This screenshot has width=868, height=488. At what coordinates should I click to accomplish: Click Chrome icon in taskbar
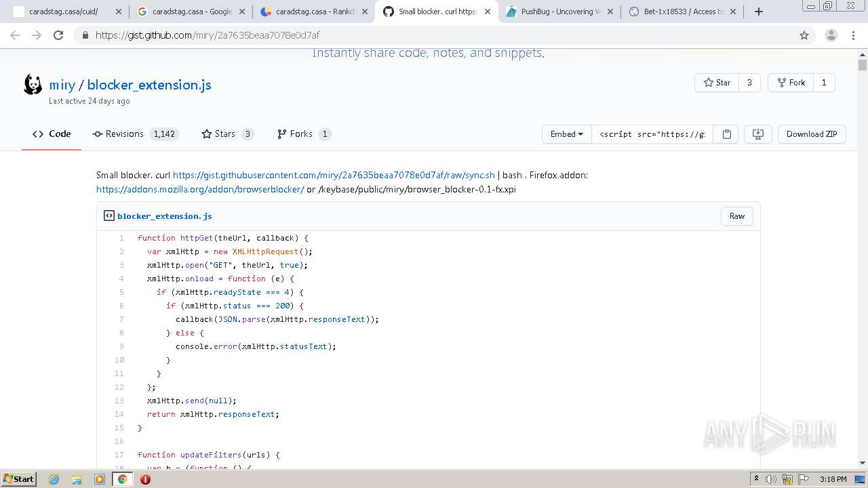pos(123,479)
